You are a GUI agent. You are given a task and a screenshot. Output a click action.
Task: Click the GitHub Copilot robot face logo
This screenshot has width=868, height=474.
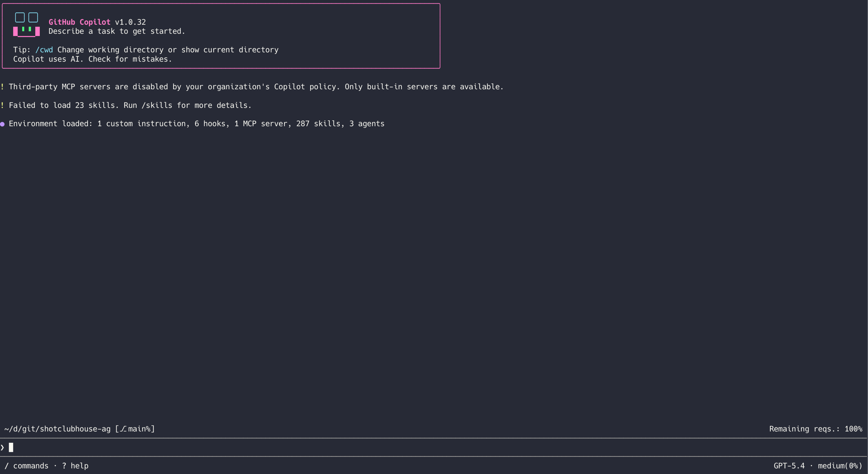(26, 25)
